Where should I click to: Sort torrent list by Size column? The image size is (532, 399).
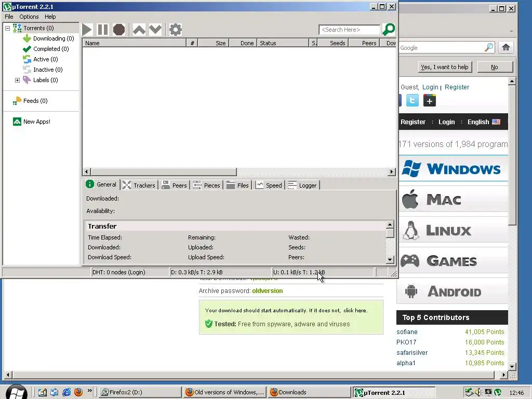(214, 43)
